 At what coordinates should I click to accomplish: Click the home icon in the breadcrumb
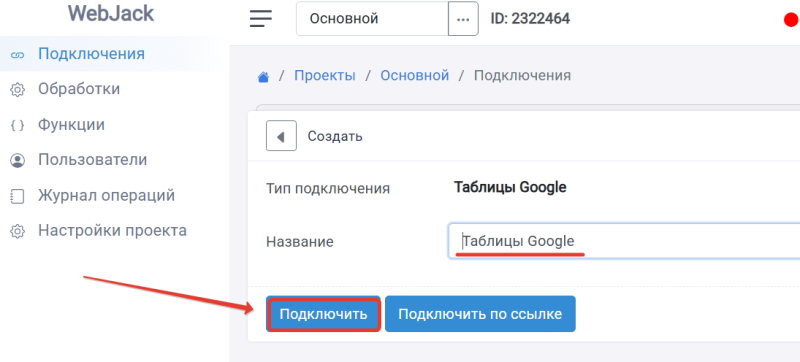click(x=263, y=77)
